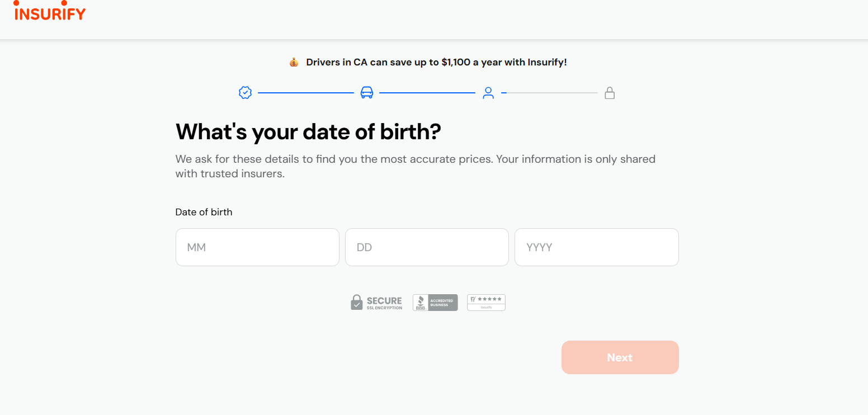Click the progress line between badge and car

(306, 93)
